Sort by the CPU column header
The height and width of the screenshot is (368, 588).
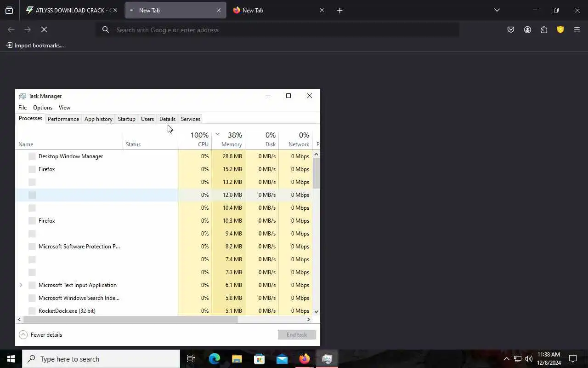coord(195,139)
